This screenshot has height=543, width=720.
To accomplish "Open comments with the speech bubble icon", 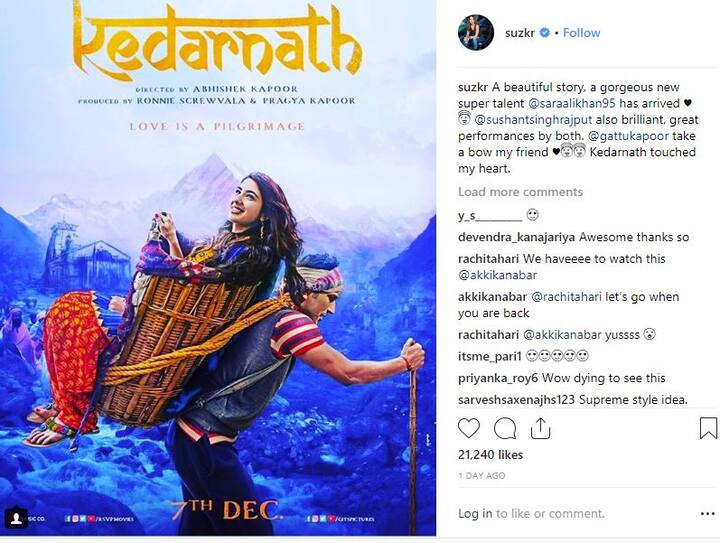I will [x=505, y=429].
